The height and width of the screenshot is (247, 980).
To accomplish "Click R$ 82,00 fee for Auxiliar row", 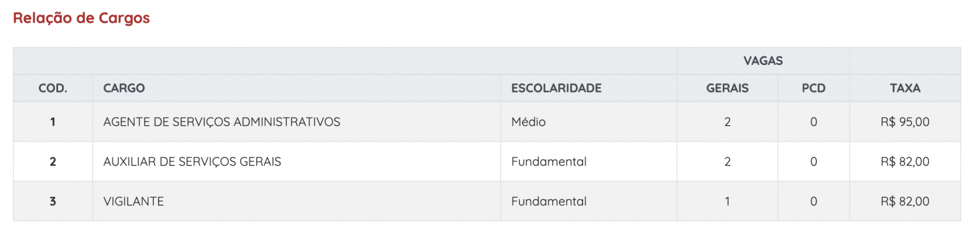I will (x=905, y=162).
